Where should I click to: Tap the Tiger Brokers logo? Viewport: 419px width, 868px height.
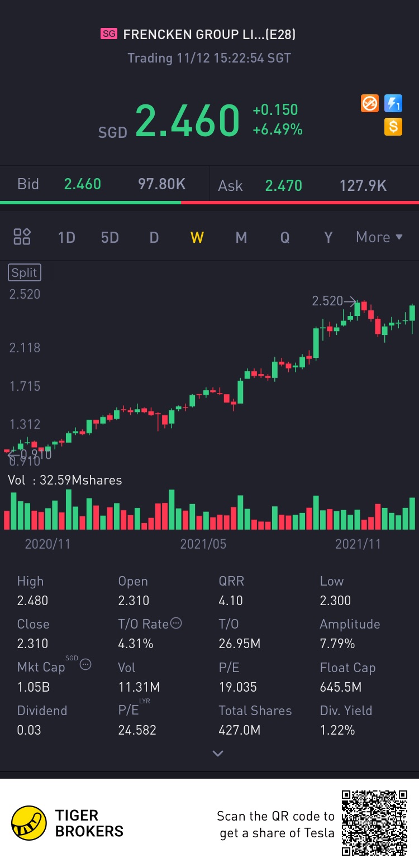(x=29, y=823)
